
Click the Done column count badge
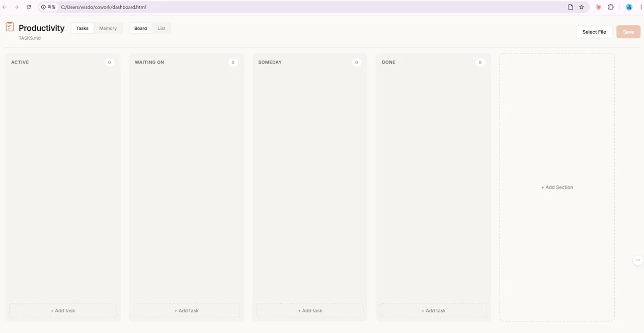[x=480, y=62]
